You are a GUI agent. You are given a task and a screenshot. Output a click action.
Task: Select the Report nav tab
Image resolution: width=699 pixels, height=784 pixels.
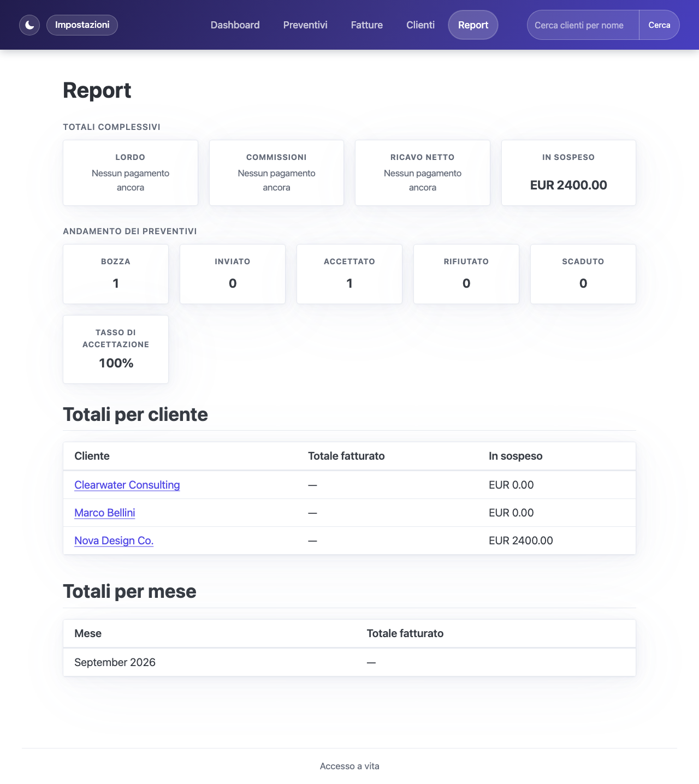pyautogui.click(x=473, y=25)
